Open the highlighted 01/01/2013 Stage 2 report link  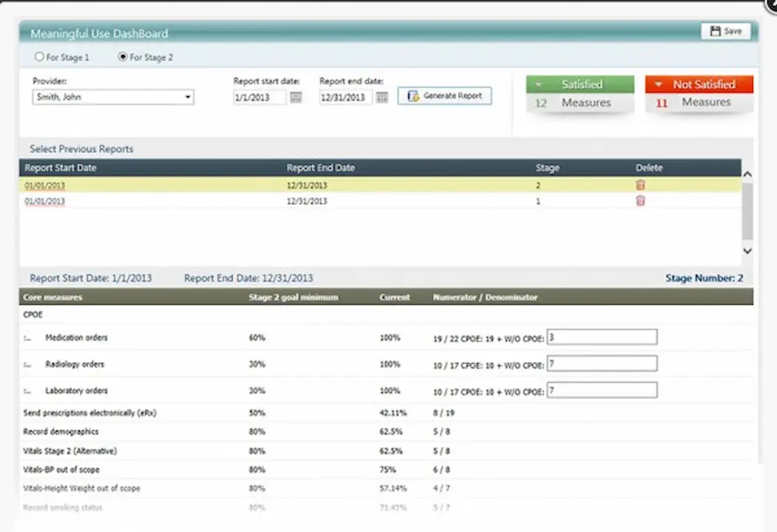pyautogui.click(x=44, y=185)
